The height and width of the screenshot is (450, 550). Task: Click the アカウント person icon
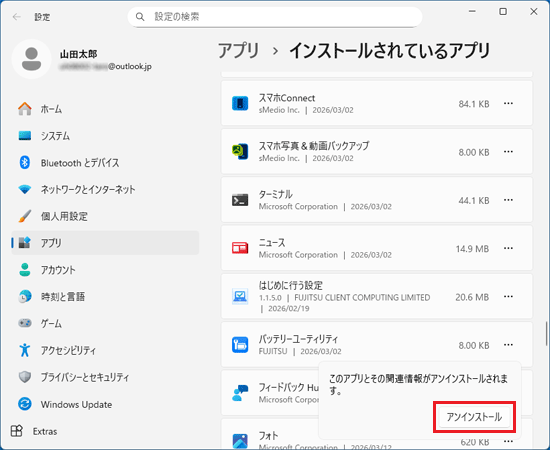coord(25,270)
